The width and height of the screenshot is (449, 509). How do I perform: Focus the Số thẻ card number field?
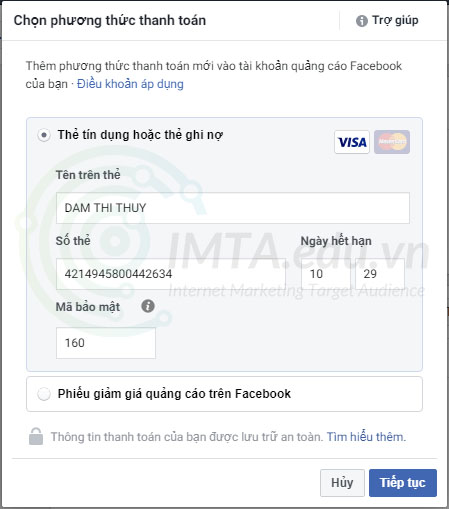[x=171, y=274]
